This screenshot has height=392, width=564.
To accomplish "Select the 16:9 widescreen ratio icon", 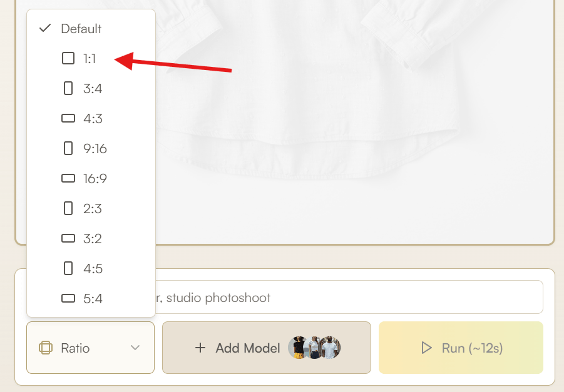I will pyautogui.click(x=68, y=179).
